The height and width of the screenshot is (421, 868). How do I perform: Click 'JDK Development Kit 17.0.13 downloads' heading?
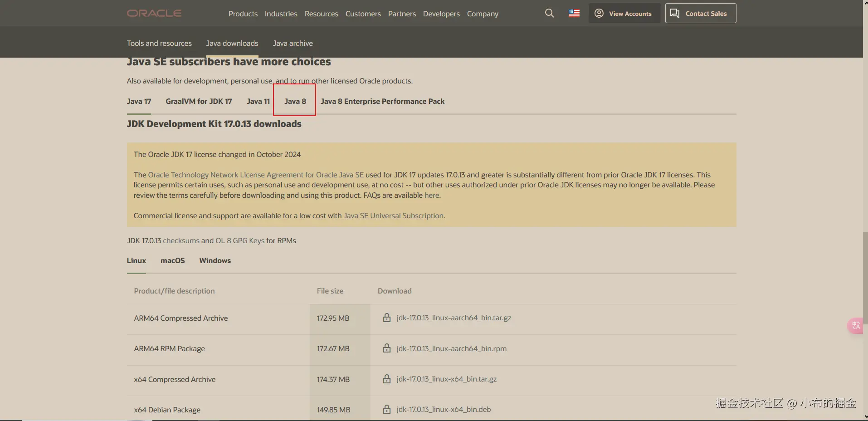tap(214, 124)
